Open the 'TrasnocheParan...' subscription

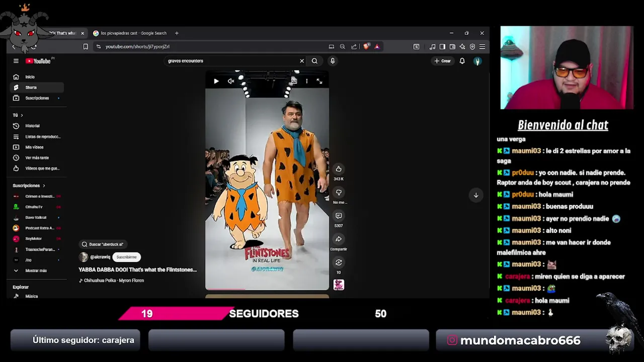[x=36, y=249]
